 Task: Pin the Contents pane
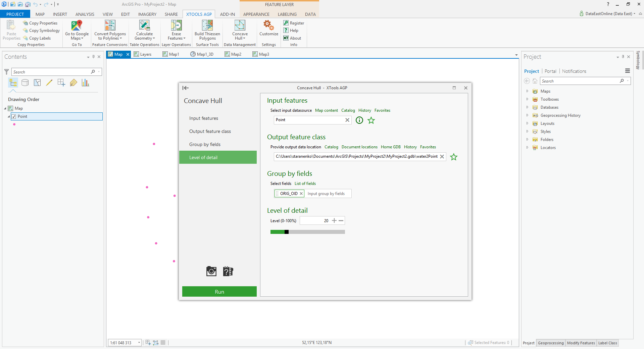[x=94, y=57]
